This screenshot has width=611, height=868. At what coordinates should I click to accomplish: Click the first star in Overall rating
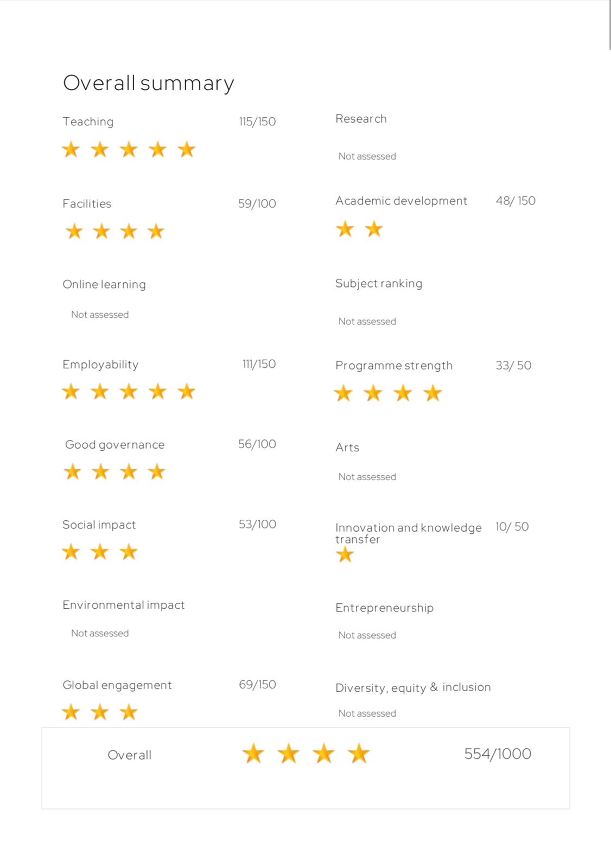pos(253,754)
